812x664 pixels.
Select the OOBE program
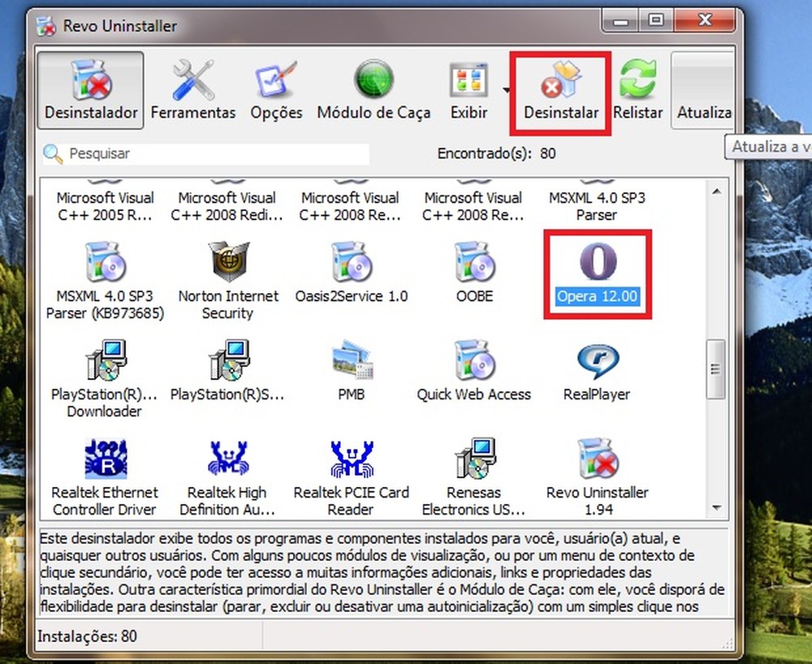[474, 274]
